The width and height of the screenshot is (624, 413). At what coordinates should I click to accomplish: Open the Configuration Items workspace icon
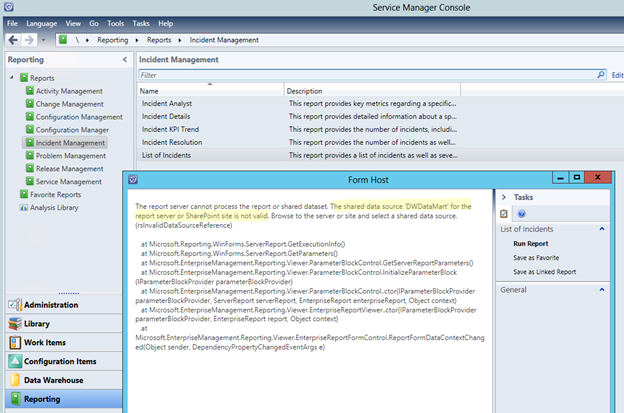(15, 362)
